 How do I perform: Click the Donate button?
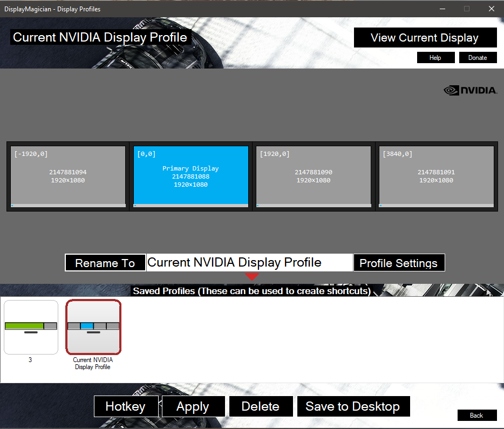478,57
